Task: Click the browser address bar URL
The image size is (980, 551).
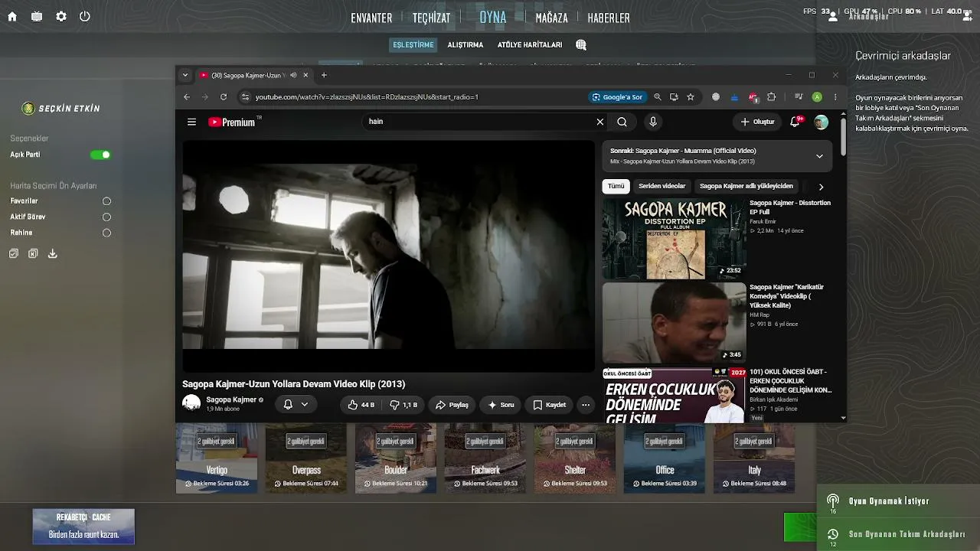Action: [367, 97]
